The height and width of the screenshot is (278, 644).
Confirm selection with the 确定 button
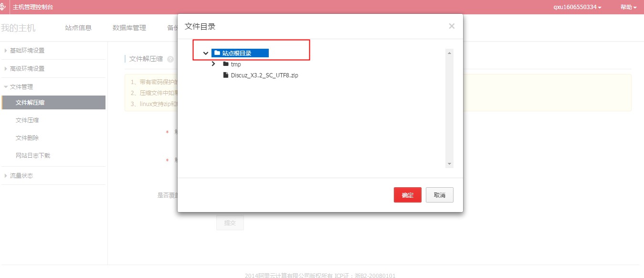[x=407, y=195]
